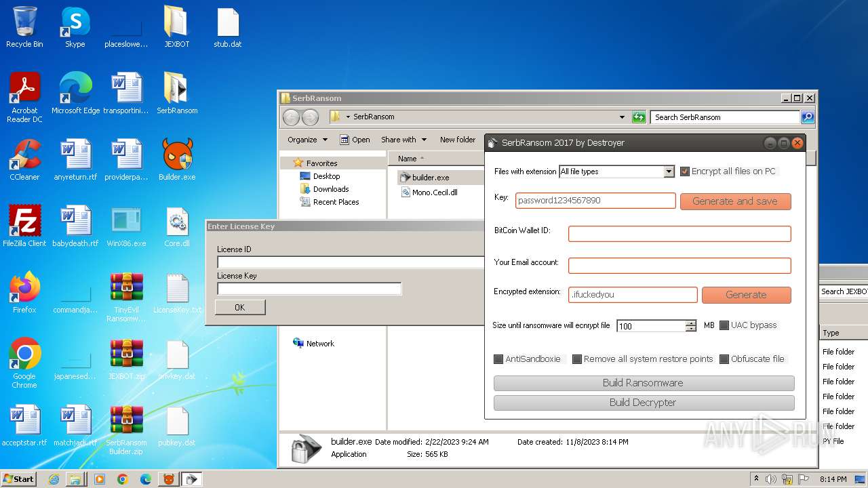The image size is (868, 488).
Task: Launch Skype from the desktop
Action: click(75, 27)
